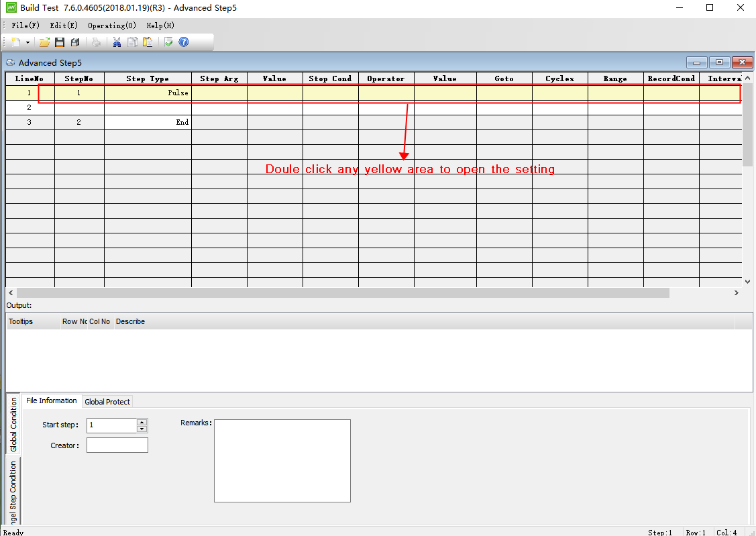Click the Interval column header
This screenshot has width=756, height=536.
[721, 78]
